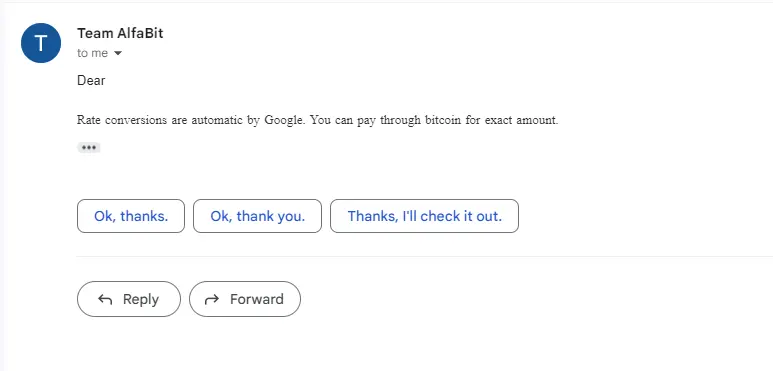Choose the "Ok, thanks." smart reply
The width and height of the screenshot is (773, 371).
(131, 216)
